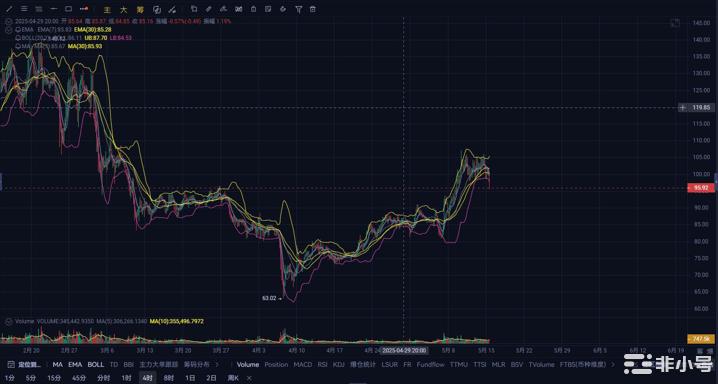Switch sub-chart to RSI

click(x=323, y=365)
